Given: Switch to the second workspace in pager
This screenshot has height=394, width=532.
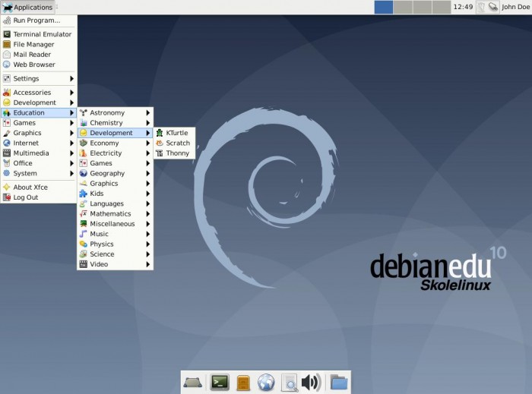Looking at the screenshot, I should pyautogui.click(x=404, y=7).
